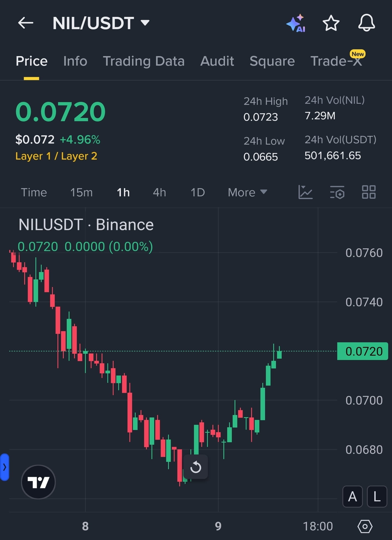The height and width of the screenshot is (540, 392).
Task: Tap the 24h Vol(NIL) value 7.29M
Action: click(320, 116)
